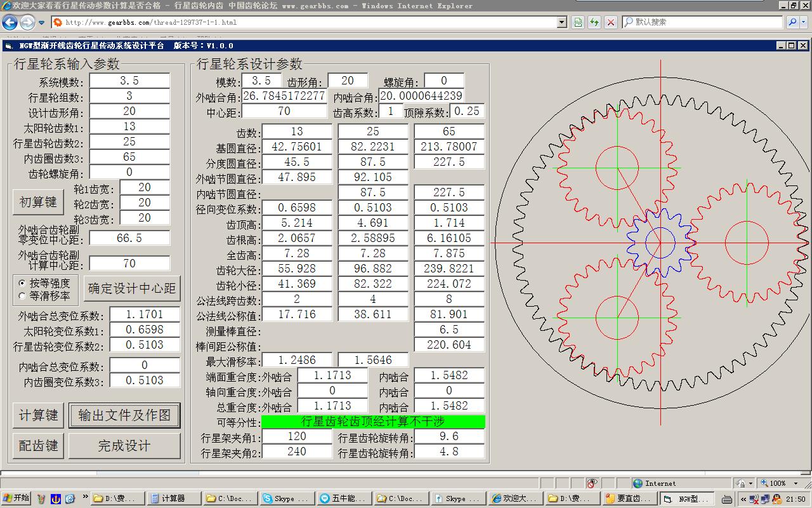Click the gearbbs site favicon in address bar
The height and width of the screenshot is (508, 812).
click(x=58, y=22)
